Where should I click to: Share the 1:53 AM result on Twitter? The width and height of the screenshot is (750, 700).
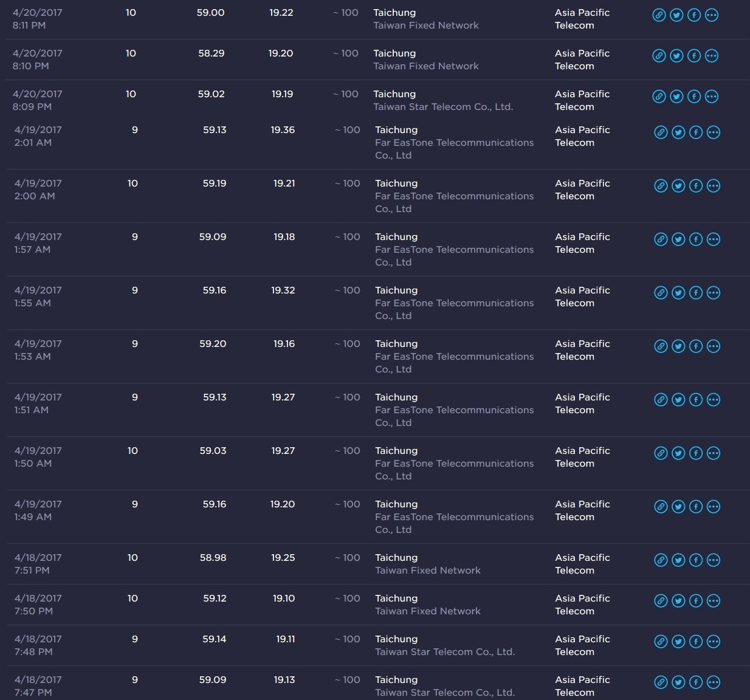pos(678,346)
